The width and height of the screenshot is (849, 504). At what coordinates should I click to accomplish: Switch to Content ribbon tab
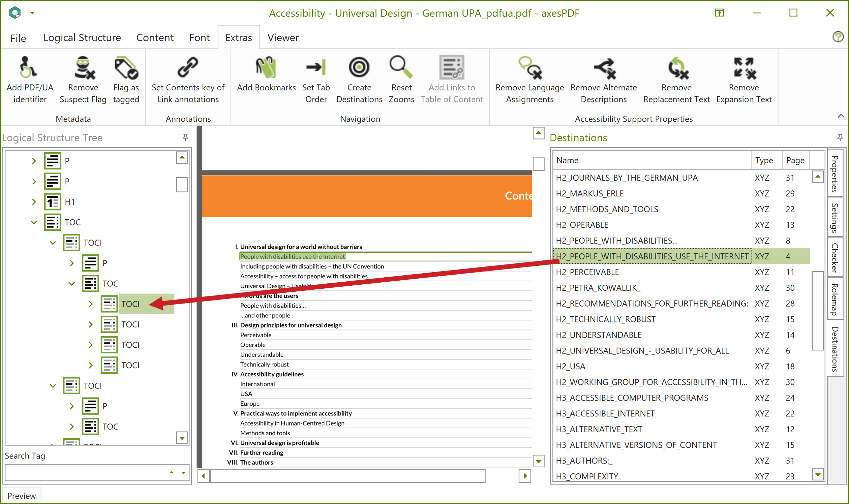tap(155, 37)
